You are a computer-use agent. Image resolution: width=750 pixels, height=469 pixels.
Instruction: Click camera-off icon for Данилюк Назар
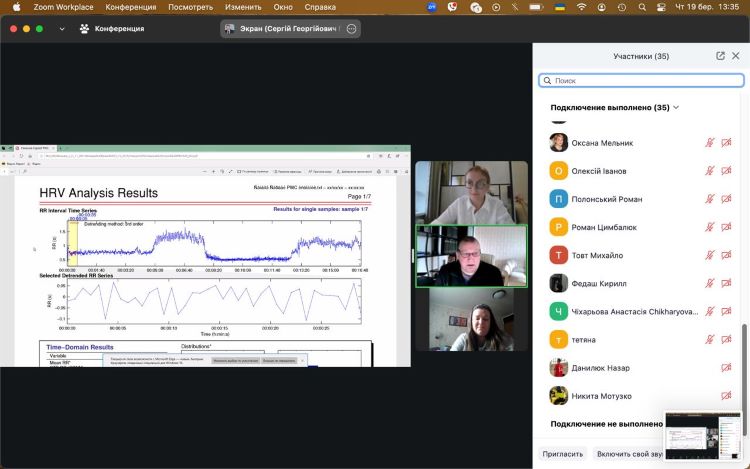click(727, 368)
